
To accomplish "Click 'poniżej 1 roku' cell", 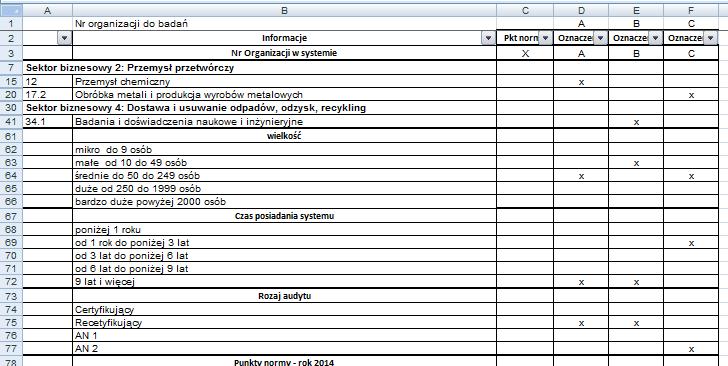I will (x=285, y=230).
